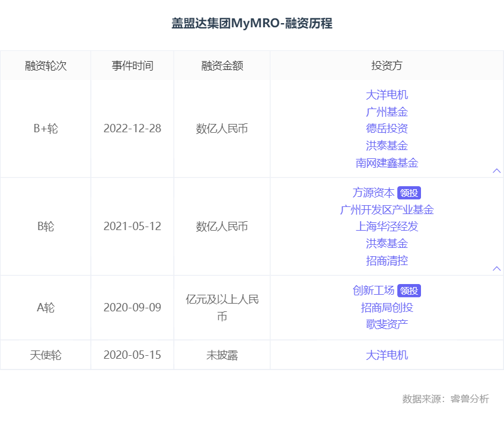Click the title 盖盟达集团MyMRO-融资历程
This screenshot has width=504, height=424.
click(x=251, y=23)
